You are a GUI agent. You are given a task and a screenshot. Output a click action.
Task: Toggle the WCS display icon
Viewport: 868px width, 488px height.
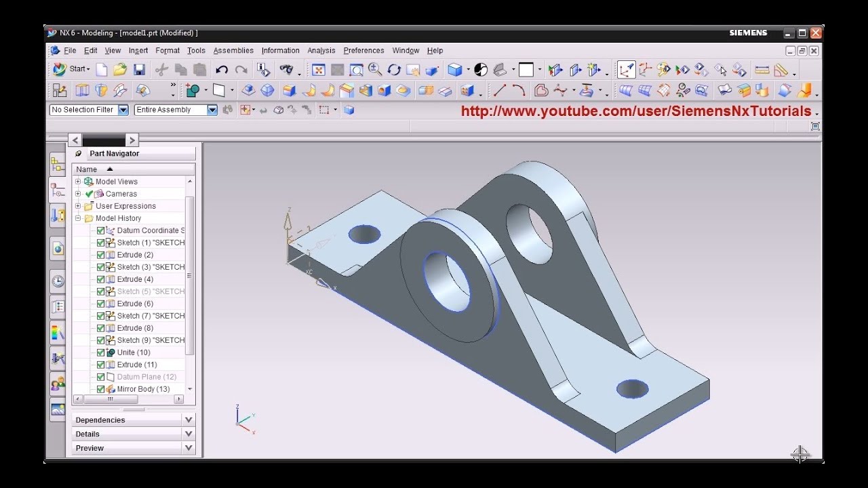pyautogui.click(x=627, y=69)
